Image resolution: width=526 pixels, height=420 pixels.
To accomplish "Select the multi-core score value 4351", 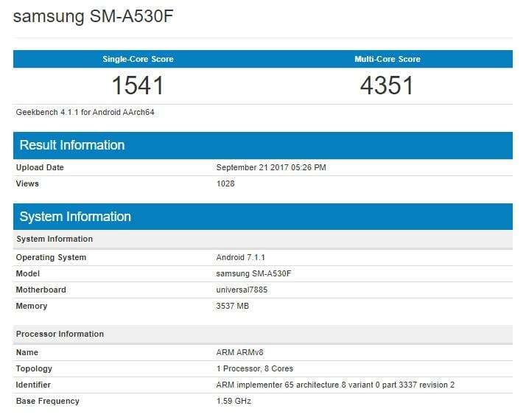I will [x=388, y=85].
